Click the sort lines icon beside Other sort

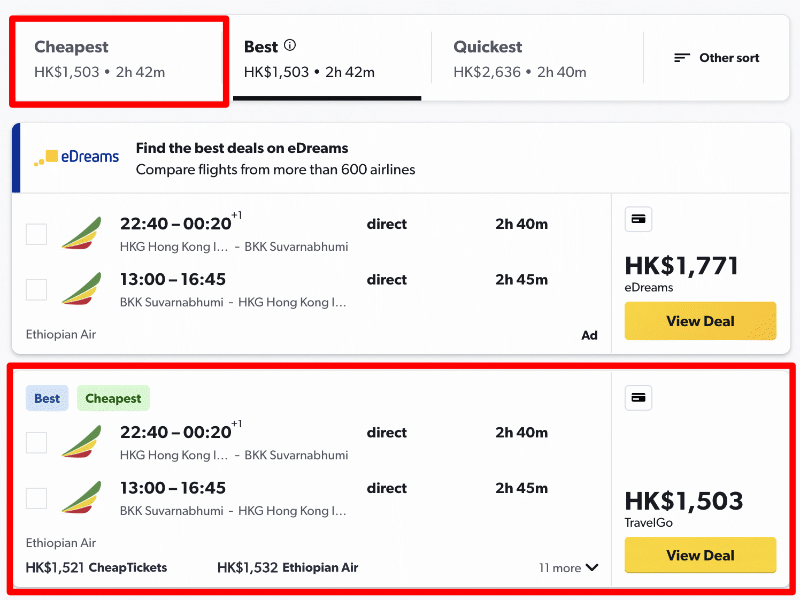tap(682, 58)
